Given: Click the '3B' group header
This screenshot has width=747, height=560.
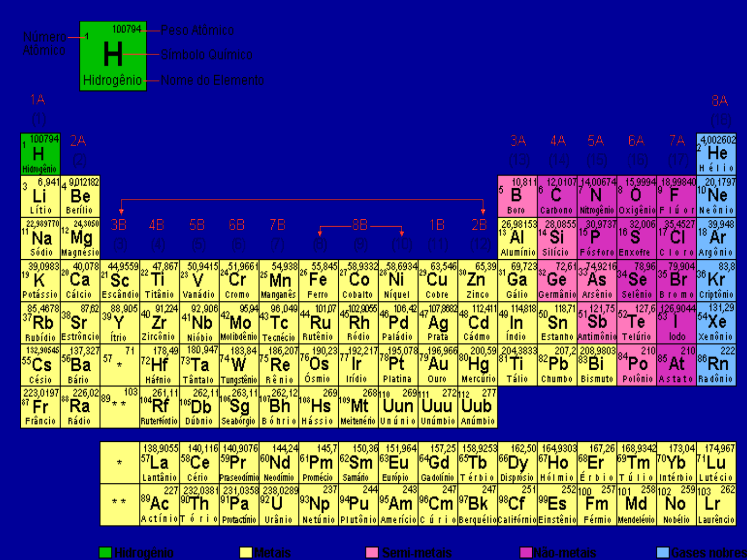Looking at the screenshot, I should [119, 225].
